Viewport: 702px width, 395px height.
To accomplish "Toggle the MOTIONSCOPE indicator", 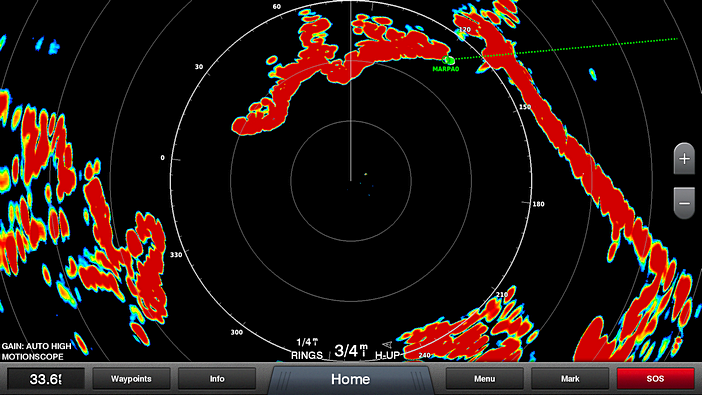I will (x=33, y=357).
